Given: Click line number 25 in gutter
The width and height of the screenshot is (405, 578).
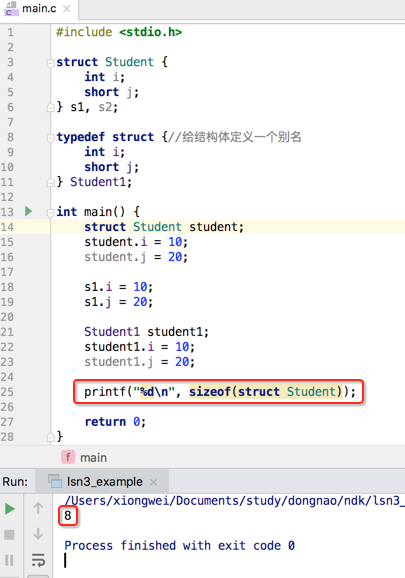Looking at the screenshot, I should [7, 392].
